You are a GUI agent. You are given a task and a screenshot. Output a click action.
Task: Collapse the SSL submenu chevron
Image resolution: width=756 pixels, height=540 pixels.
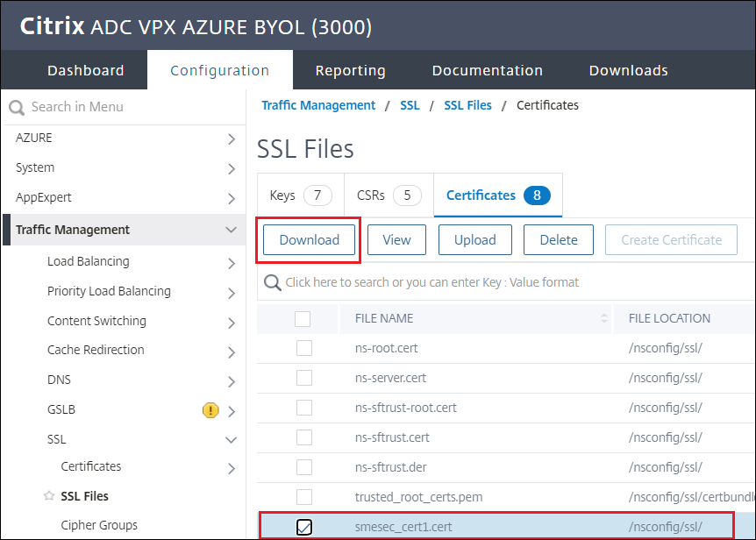pos(232,440)
